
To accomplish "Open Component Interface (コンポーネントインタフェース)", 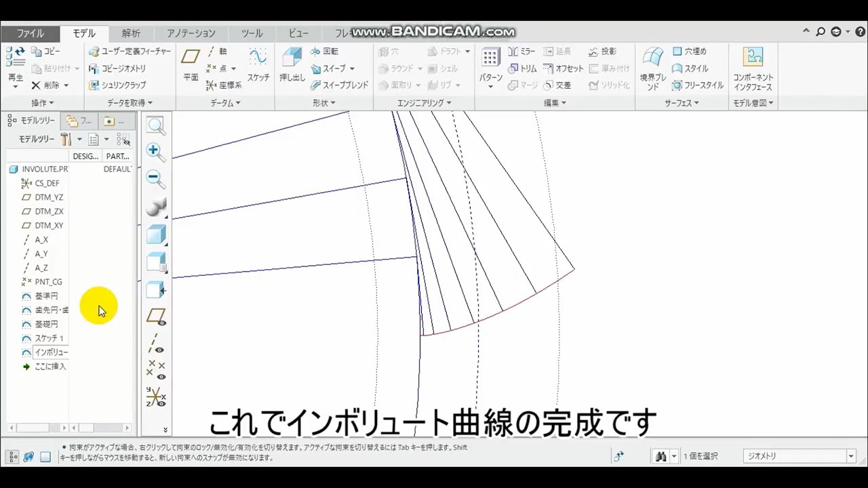I will tap(753, 68).
